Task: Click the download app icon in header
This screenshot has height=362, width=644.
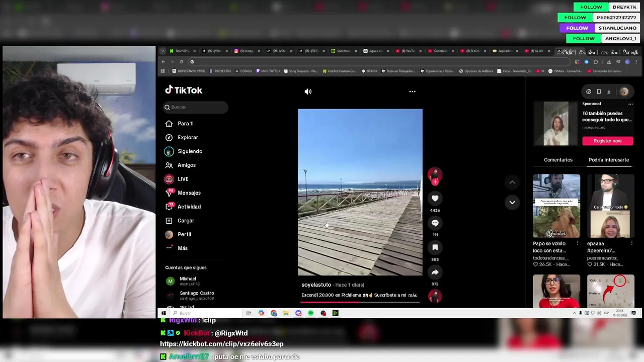Action: pyautogui.click(x=609, y=92)
